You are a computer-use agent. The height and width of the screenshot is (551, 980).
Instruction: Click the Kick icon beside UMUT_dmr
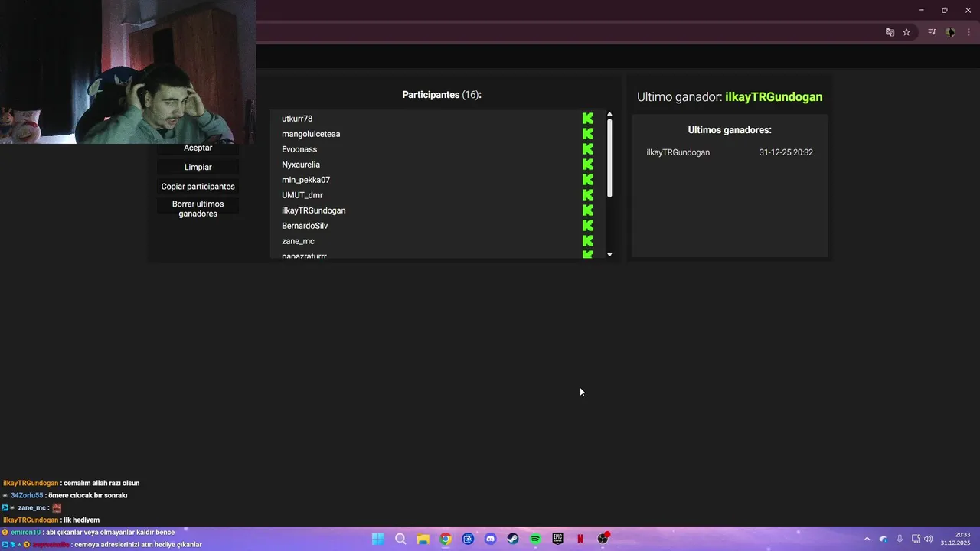(587, 195)
